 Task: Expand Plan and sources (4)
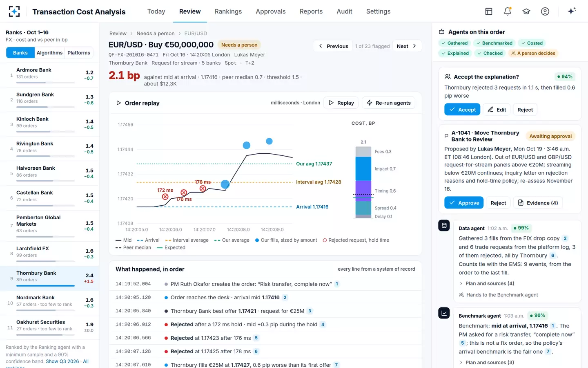pos(486,283)
